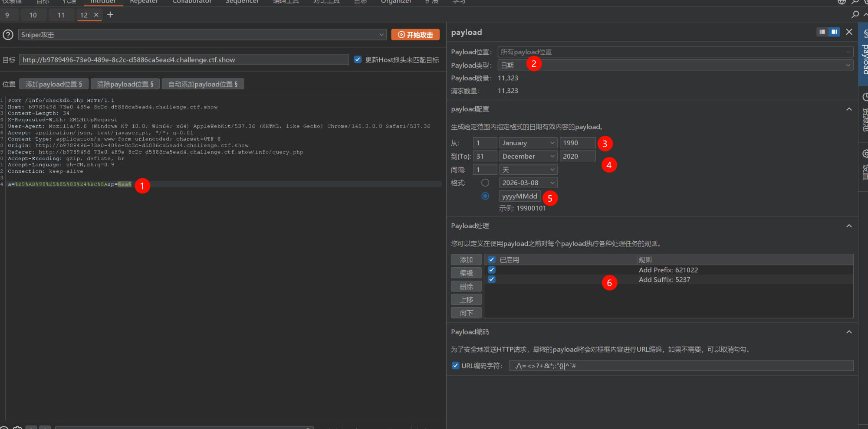
Task: Open the Payload type dropdown showing 日期
Action: pyautogui.click(x=675, y=65)
